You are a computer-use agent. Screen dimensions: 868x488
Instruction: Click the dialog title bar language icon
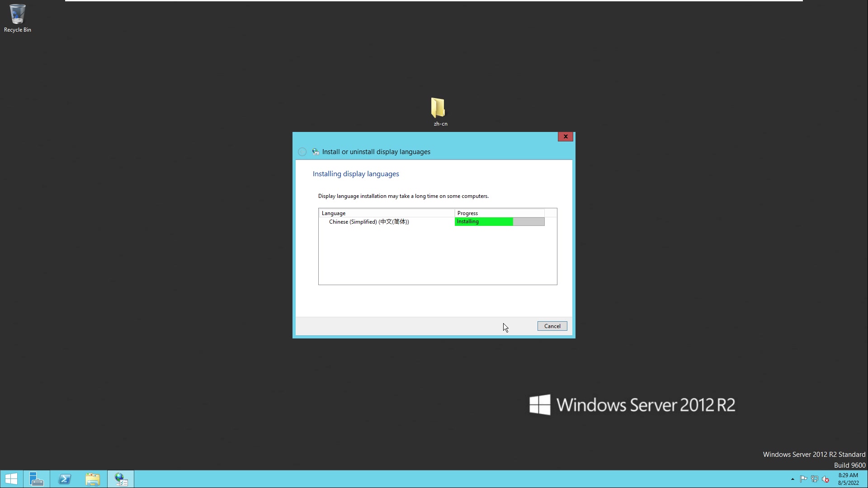point(316,152)
